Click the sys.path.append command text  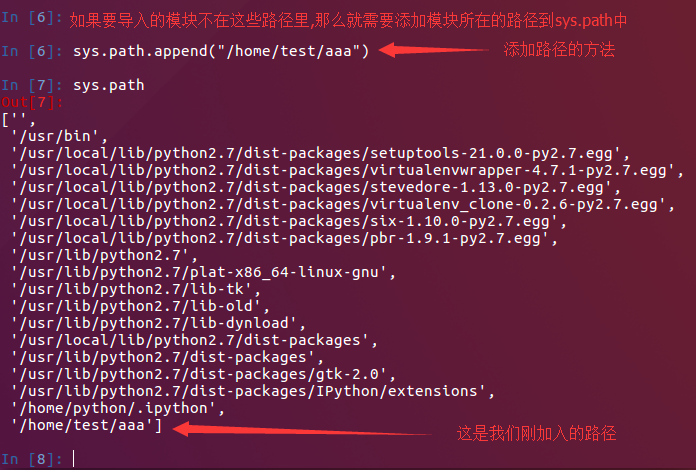point(221,51)
